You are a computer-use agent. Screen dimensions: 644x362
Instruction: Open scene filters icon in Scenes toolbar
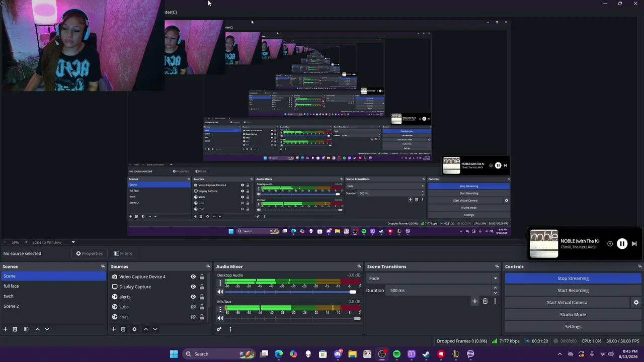pos(26,329)
